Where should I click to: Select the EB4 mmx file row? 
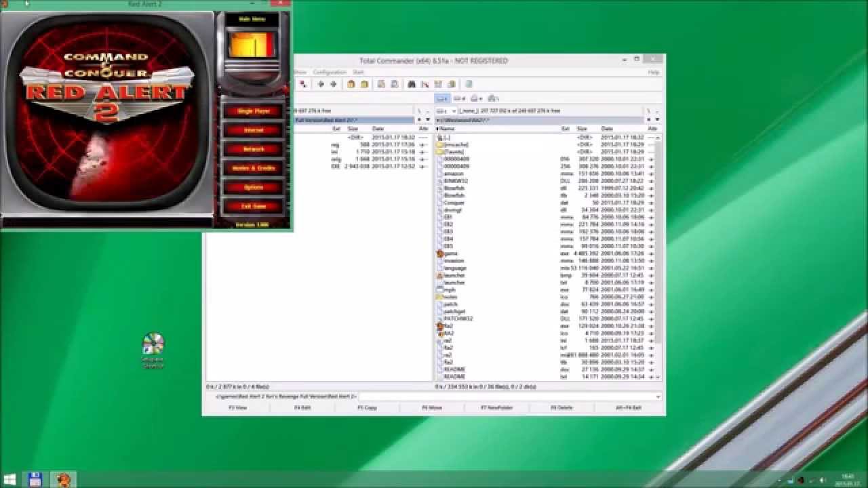(547, 239)
